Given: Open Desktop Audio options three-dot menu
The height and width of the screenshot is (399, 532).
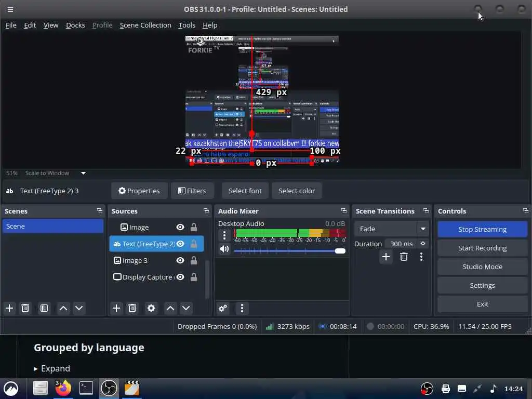Looking at the screenshot, I should point(224,235).
